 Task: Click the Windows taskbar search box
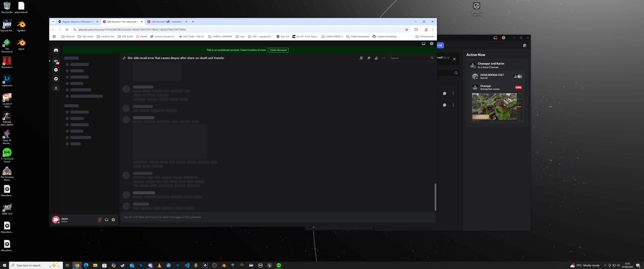[35, 265]
